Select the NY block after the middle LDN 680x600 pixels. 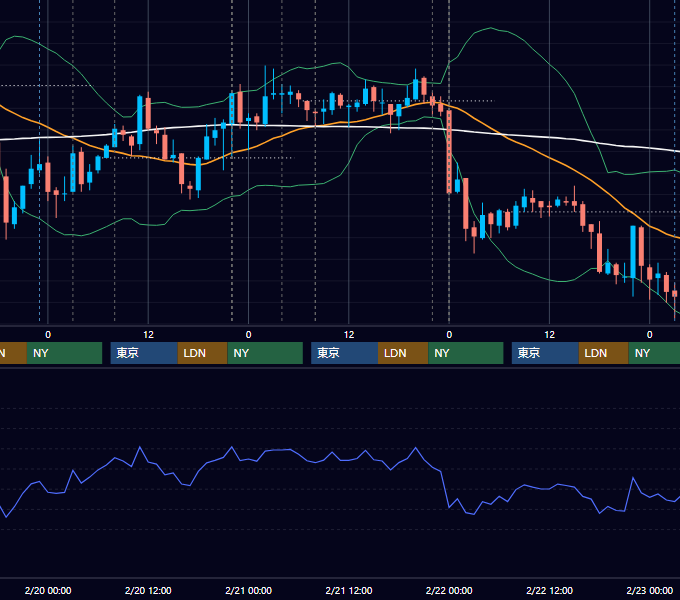pos(466,353)
